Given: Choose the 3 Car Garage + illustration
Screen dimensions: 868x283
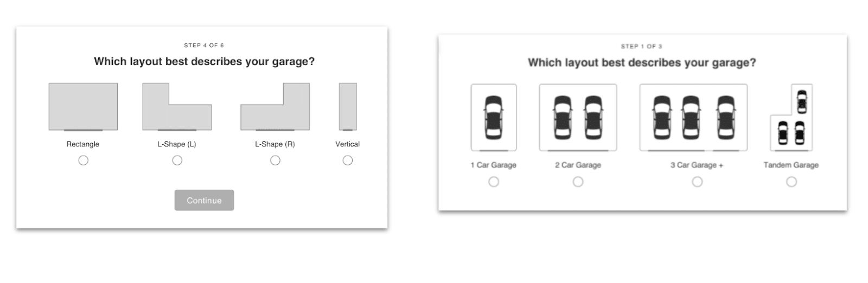Looking at the screenshot, I should 693,117.
